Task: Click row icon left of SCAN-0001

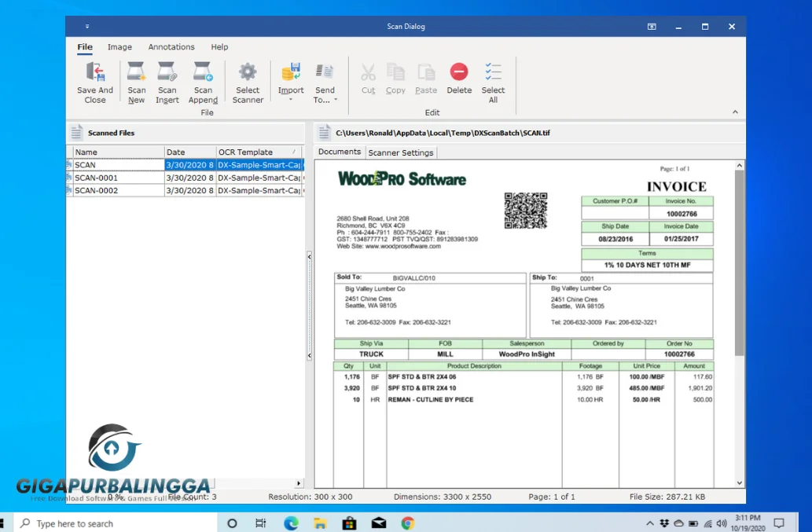Action: pos(69,178)
